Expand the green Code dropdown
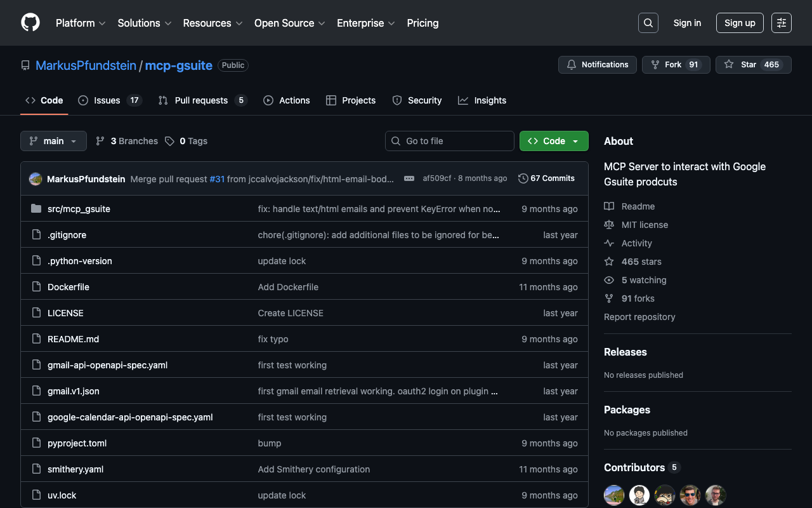The image size is (812, 508). (553, 141)
